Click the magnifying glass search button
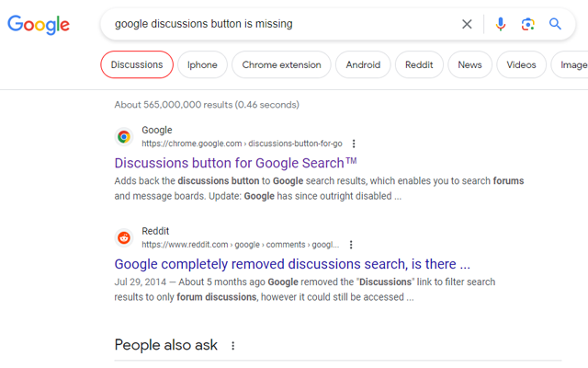The image size is (588, 368). (555, 24)
